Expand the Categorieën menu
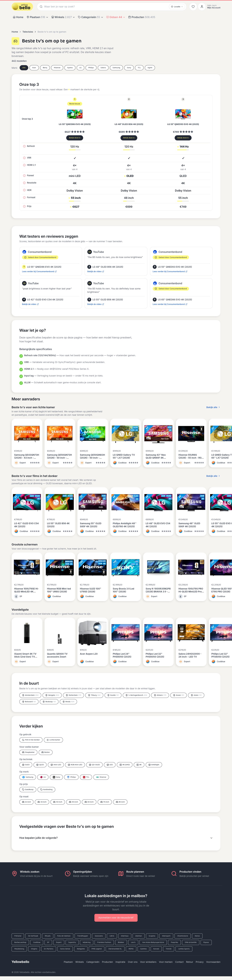This screenshot has width=232, height=980. pos(91,17)
